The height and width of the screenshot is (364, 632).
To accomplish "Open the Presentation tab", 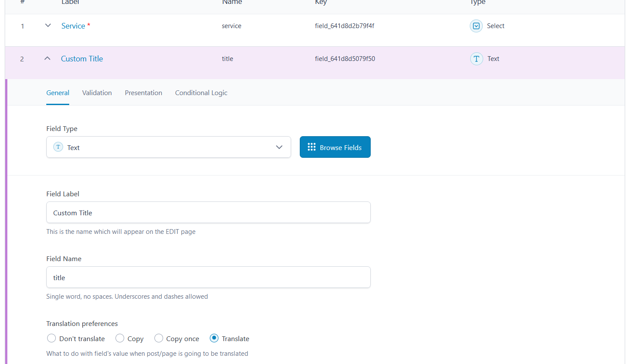I will 144,93.
